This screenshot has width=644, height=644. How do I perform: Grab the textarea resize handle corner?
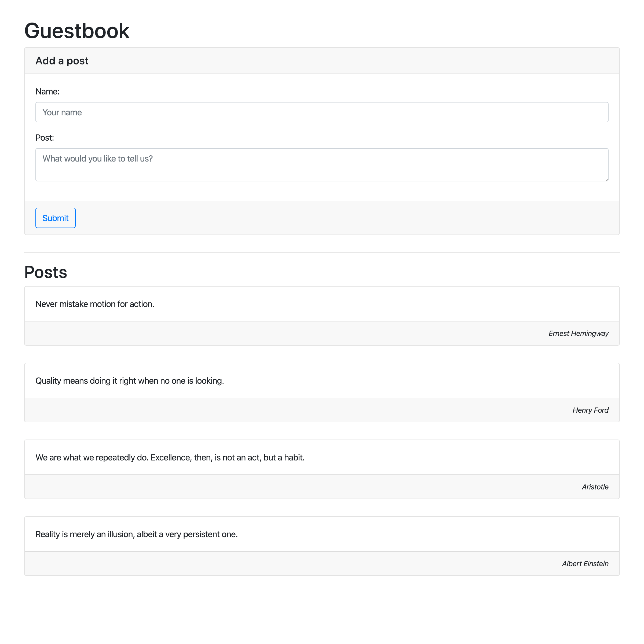[606, 179]
